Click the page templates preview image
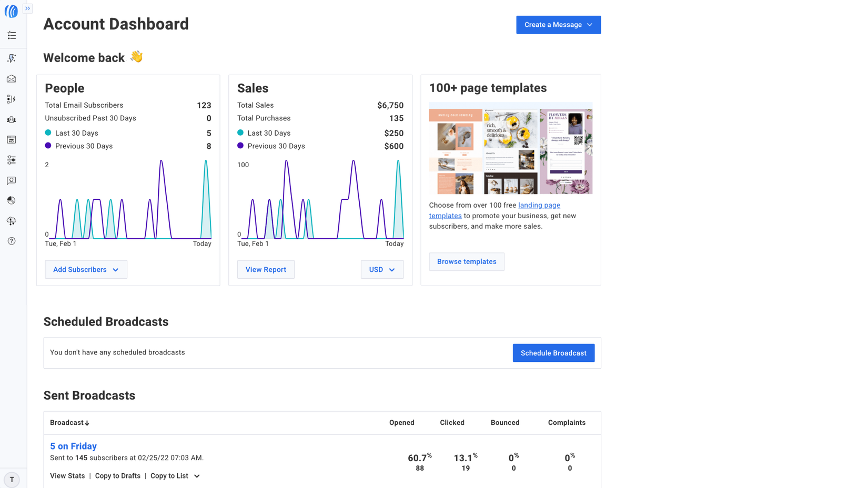The image size is (868, 488). [x=511, y=148]
